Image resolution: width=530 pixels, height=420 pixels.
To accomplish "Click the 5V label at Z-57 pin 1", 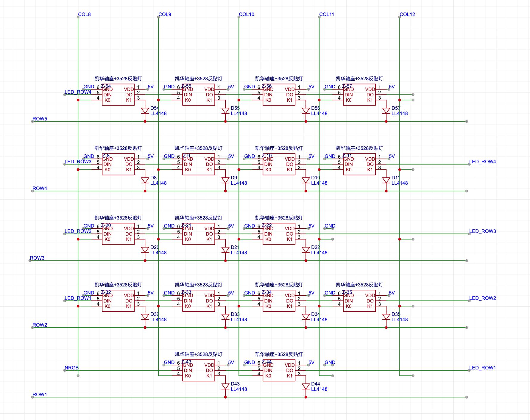I will pos(392,87).
